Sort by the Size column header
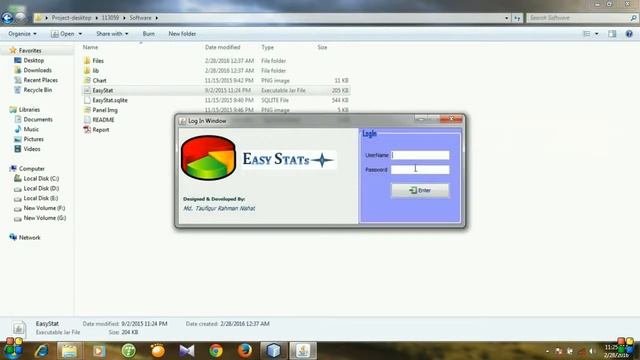 322,47
